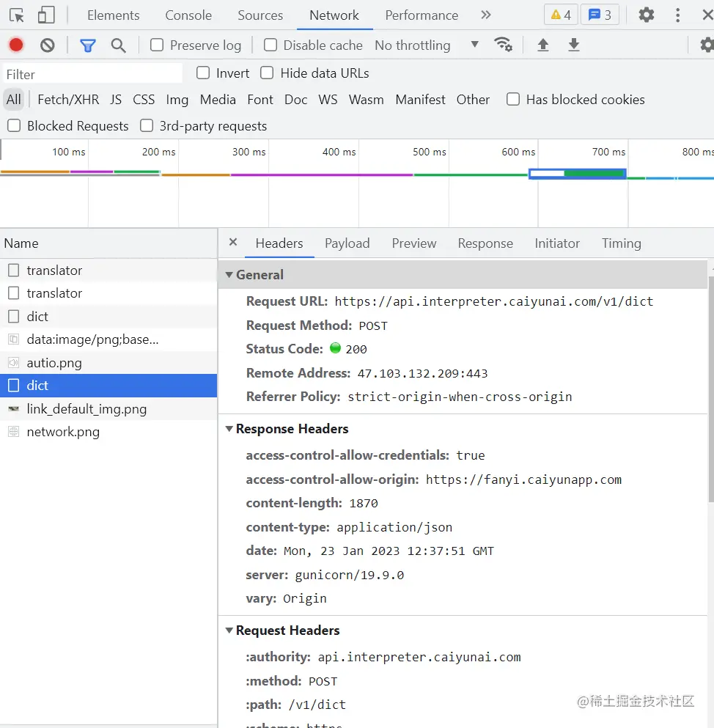The width and height of the screenshot is (714, 728).
Task: Toggle the device toolbar icon
Action: pos(46,15)
